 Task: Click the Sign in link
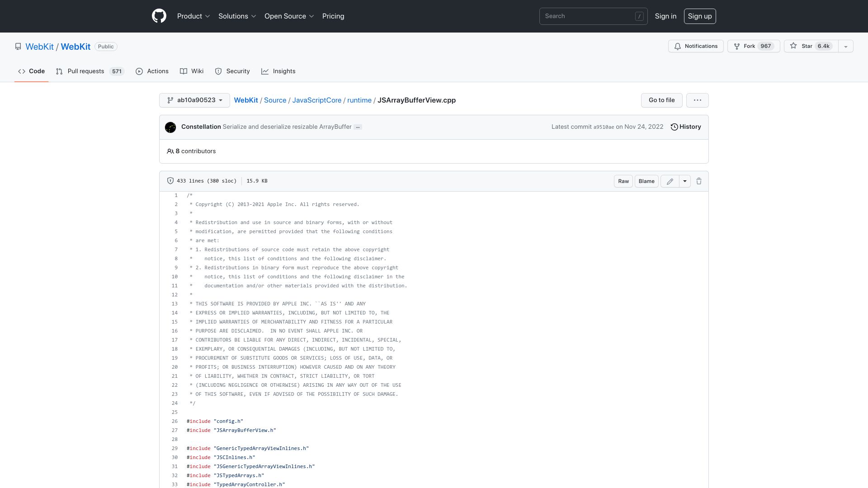click(x=665, y=16)
